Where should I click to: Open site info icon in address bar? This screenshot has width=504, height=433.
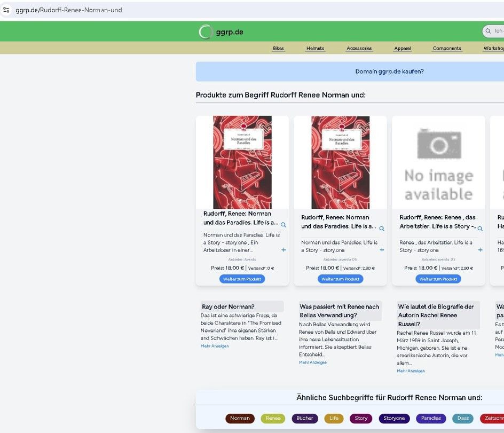pyautogui.click(x=6, y=10)
